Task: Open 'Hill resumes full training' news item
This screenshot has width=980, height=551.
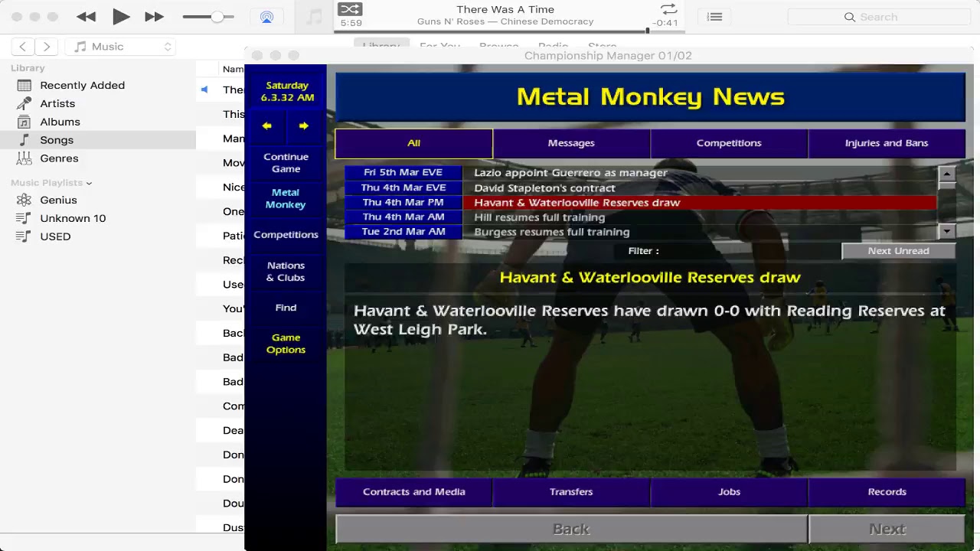Action: coord(641,217)
